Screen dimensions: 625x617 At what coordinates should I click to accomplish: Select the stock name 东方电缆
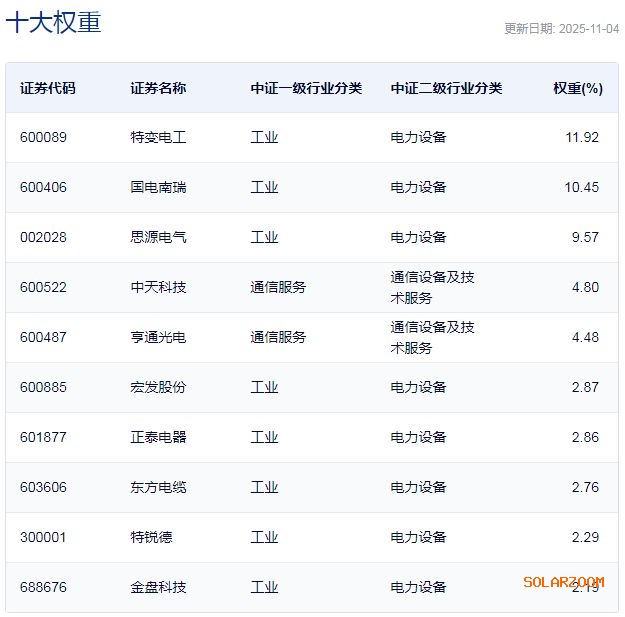click(x=158, y=487)
